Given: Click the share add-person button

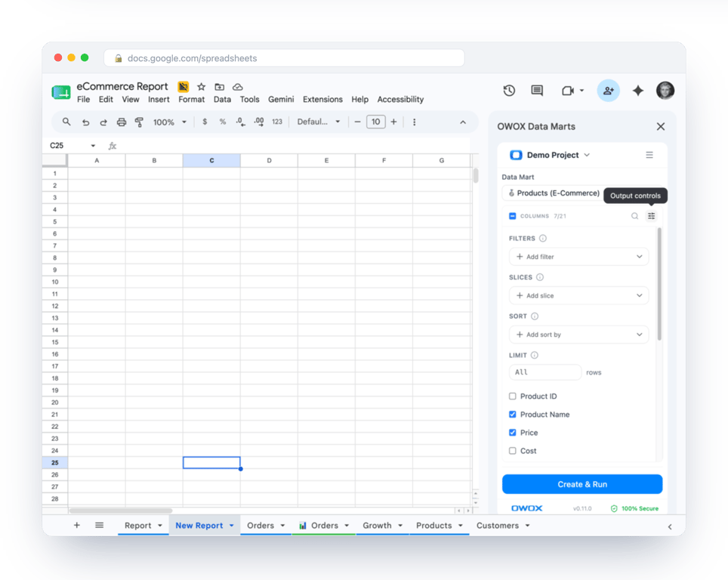Looking at the screenshot, I should (x=608, y=91).
